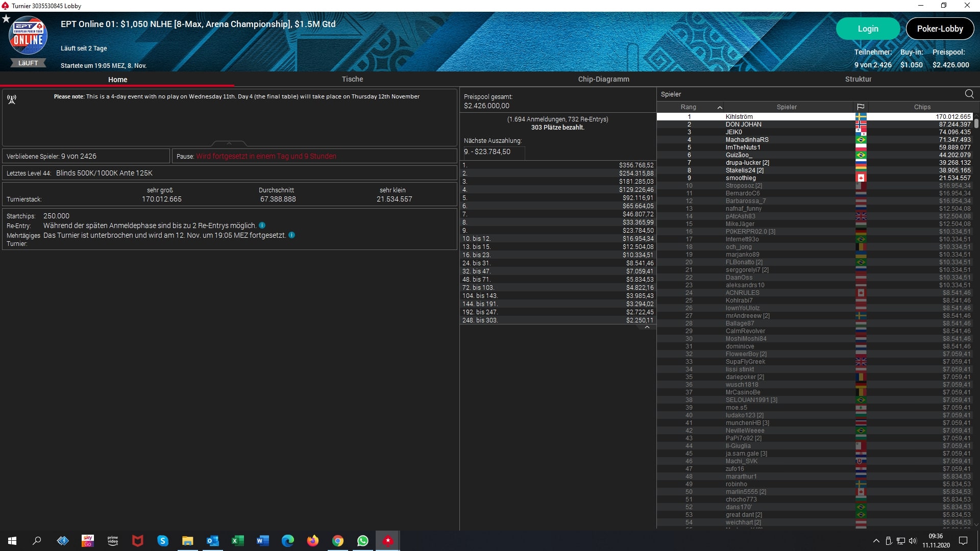Toggle Rang column sort arrow

click(x=720, y=107)
